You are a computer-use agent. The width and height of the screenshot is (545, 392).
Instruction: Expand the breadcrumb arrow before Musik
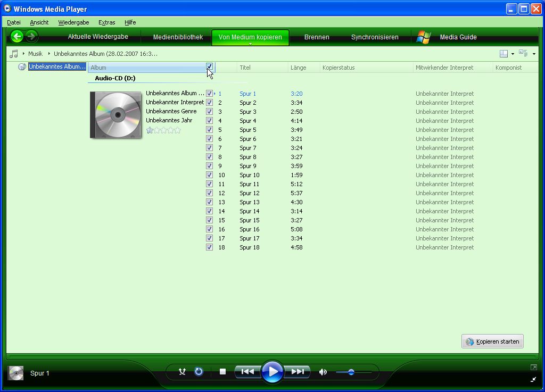23,54
